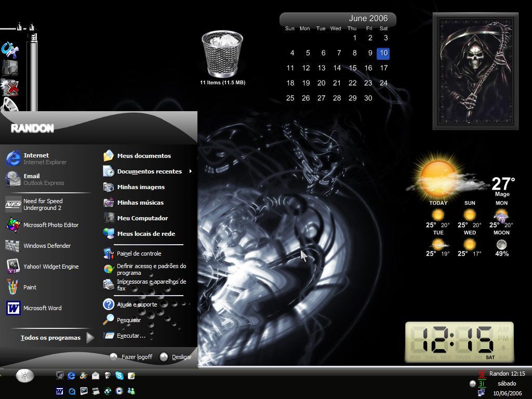Click the red X sidebar icon
The image size is (532, 399).
pyautogui.click(x=10, y=87)
